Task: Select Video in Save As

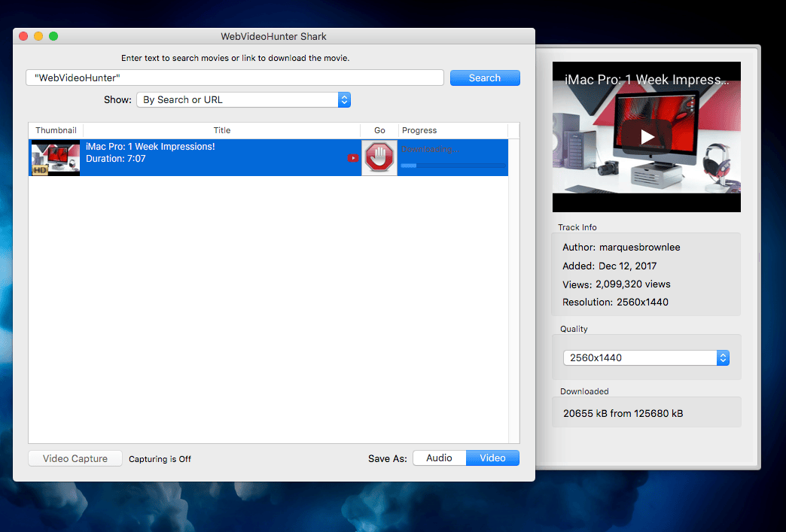Action: tap(492, 458)
